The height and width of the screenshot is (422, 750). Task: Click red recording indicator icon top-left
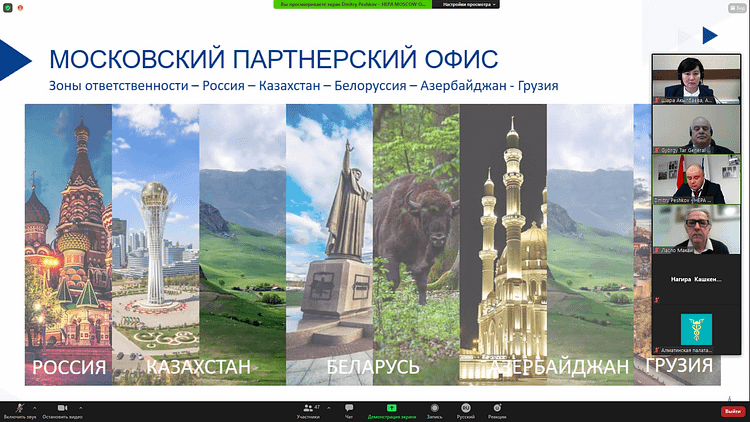(20, 8)
